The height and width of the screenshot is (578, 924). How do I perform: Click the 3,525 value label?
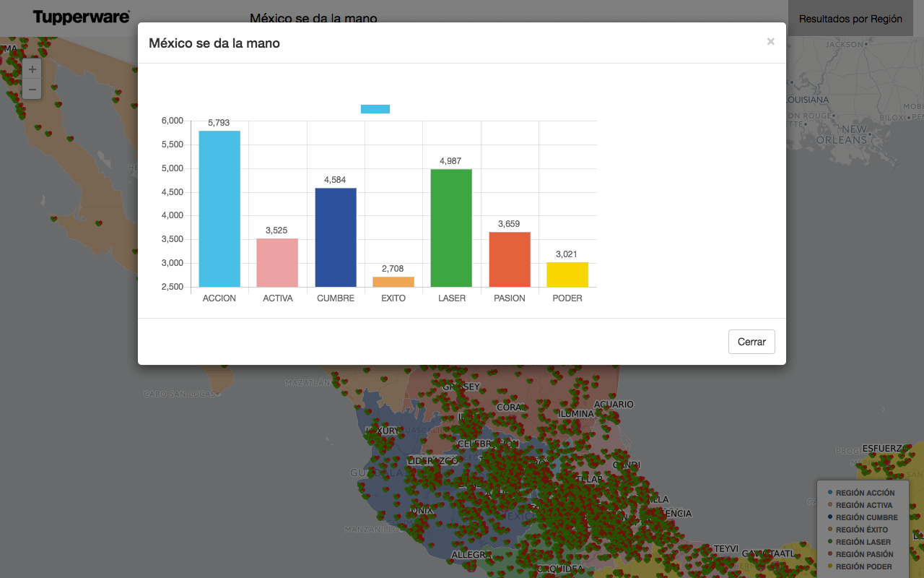(277, 230)
